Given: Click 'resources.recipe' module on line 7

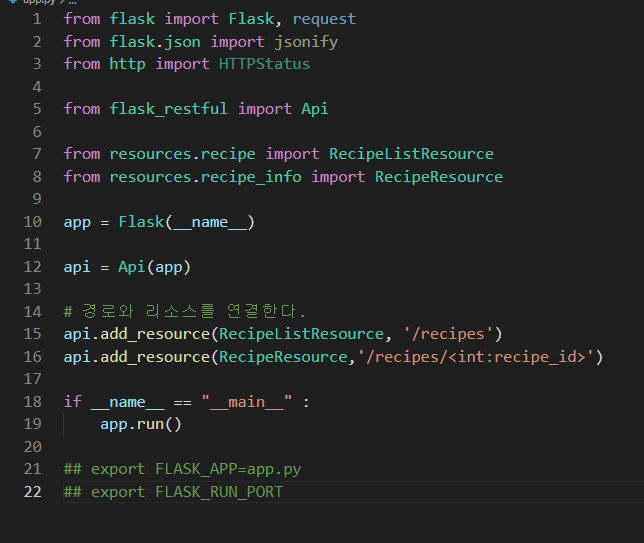Looking at the screenshot, I should pos(182,154).
